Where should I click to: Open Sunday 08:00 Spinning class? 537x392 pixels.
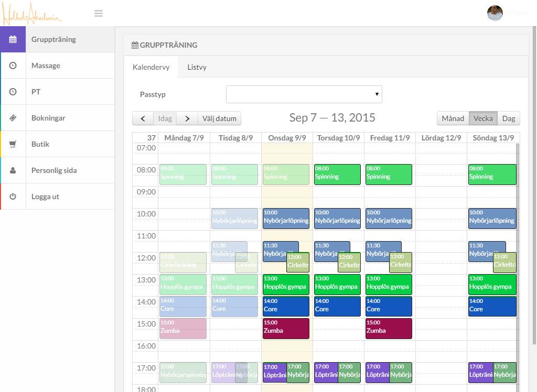tap(492, 175)
